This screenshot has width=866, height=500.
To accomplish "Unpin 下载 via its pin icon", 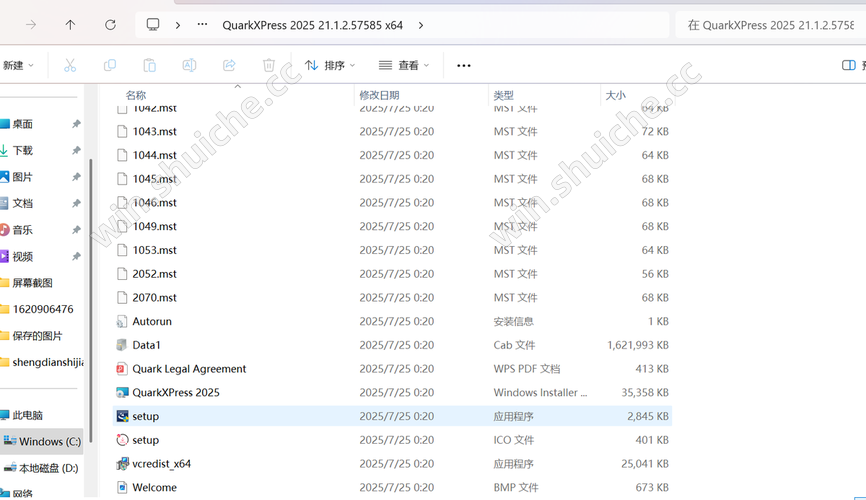I will (76, 150).
